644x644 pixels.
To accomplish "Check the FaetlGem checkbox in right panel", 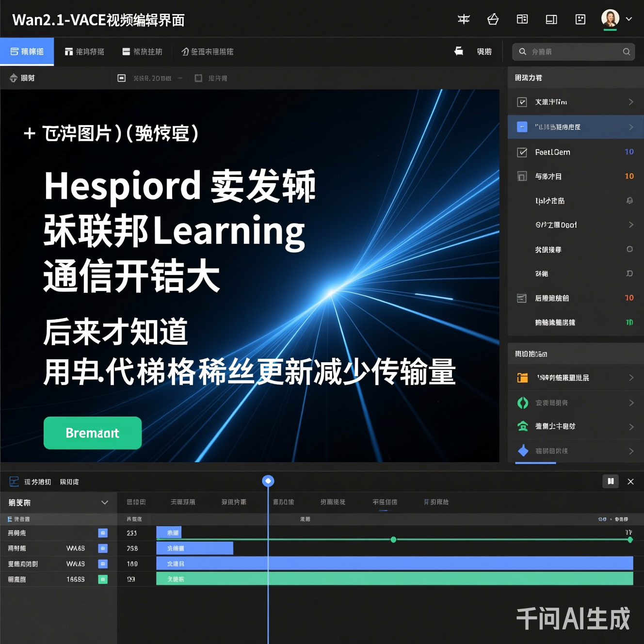I will tap(522, 152).
